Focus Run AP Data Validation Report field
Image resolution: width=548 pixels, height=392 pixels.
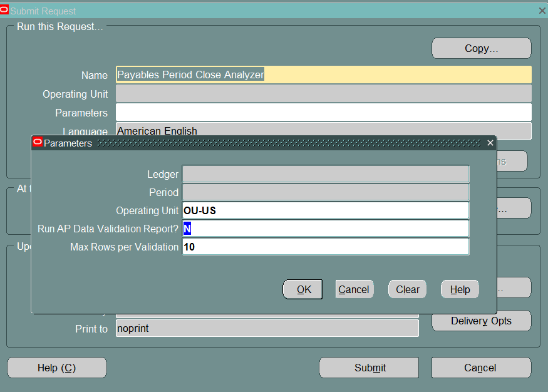point(326,229)
